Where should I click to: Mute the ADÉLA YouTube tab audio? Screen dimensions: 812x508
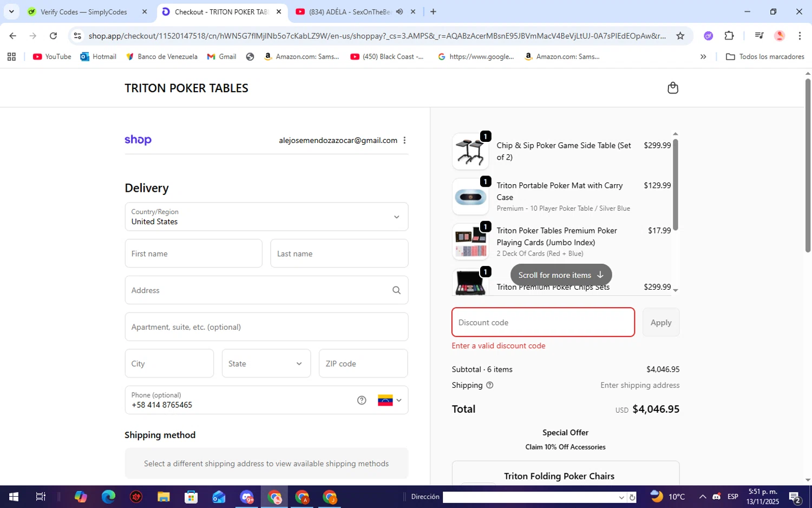point(400,11)
